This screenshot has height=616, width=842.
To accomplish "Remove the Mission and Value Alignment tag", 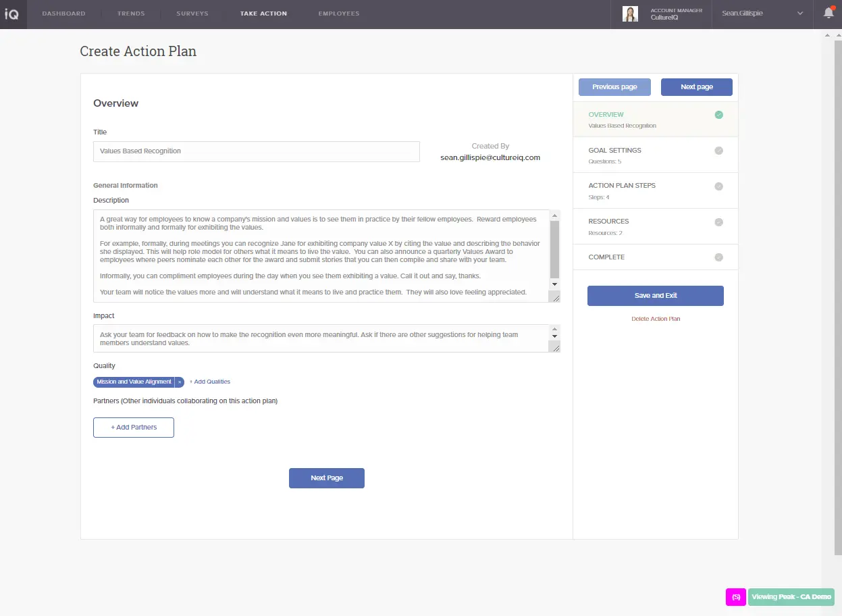I will tap(180, 382).
